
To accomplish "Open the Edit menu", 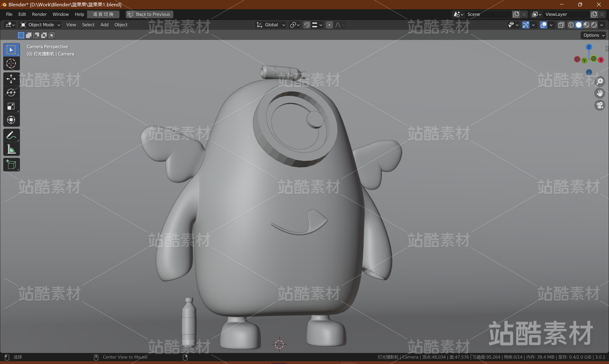I will coord(22,14).
